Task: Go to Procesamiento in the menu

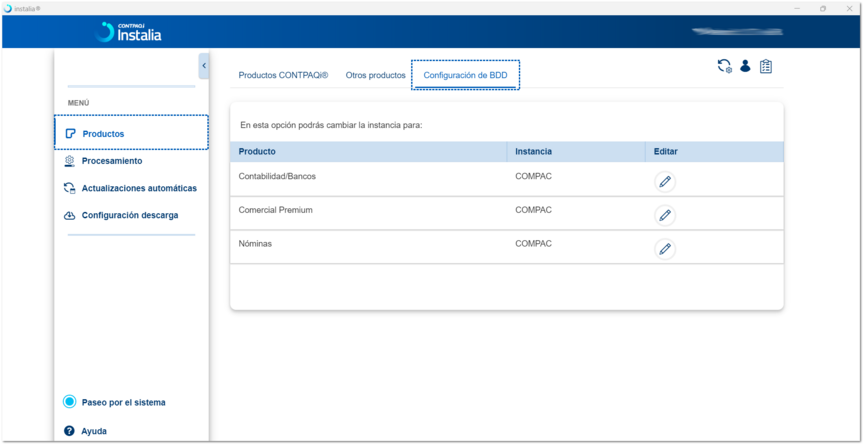Action: click(x=111, y=161)
